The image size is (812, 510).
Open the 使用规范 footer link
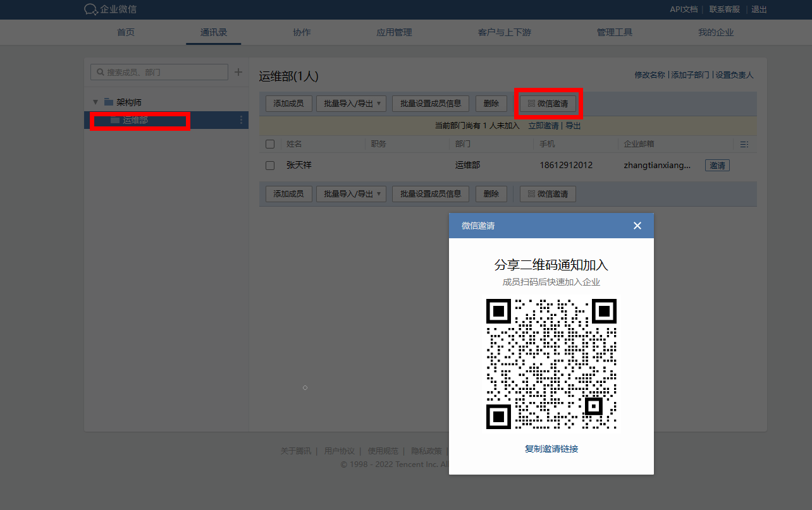point(383,451)
